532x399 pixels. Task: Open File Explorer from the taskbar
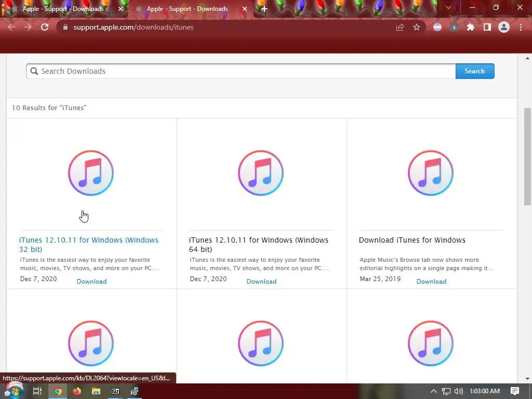[x=96, y=391]
